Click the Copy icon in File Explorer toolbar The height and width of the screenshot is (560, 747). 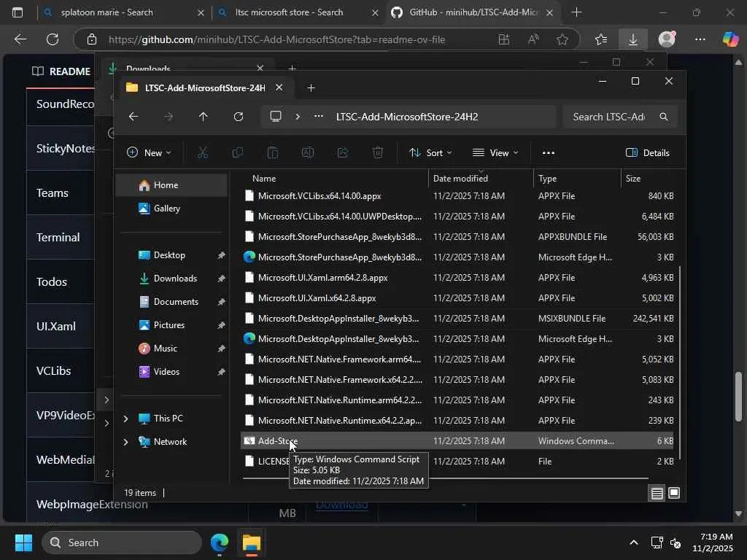pos(237,153)
